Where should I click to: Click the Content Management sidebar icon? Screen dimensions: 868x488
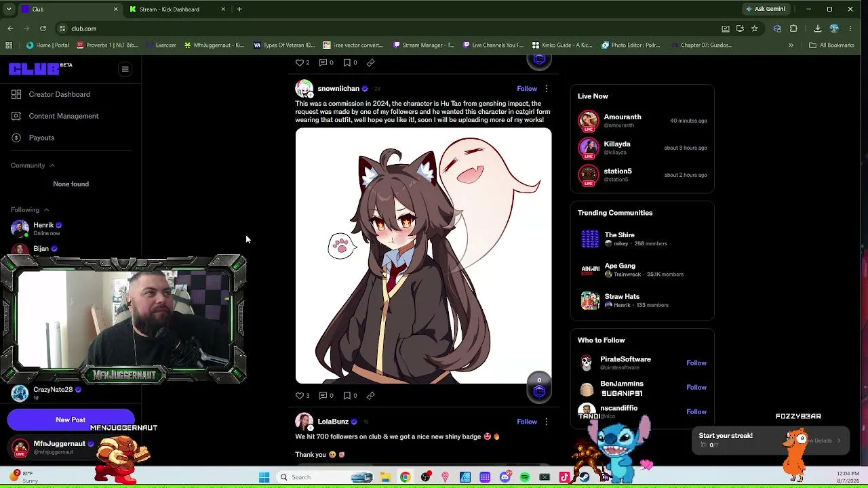coord(16,116)
